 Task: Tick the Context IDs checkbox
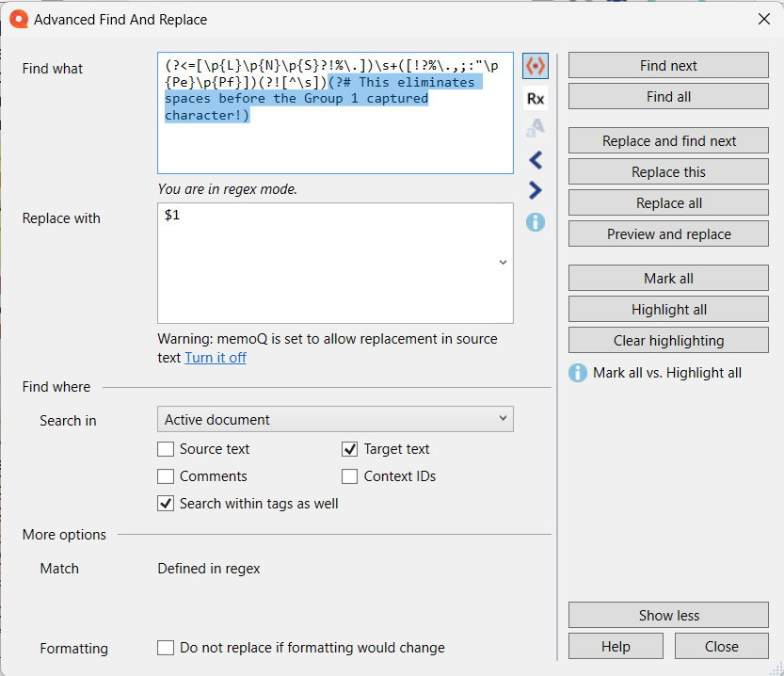[x=350, y=476]
